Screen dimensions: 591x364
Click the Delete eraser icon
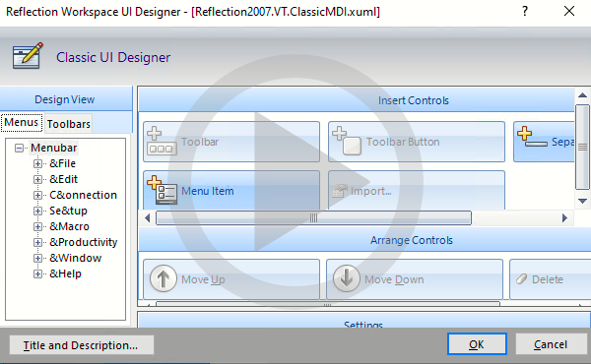(522, 279)
